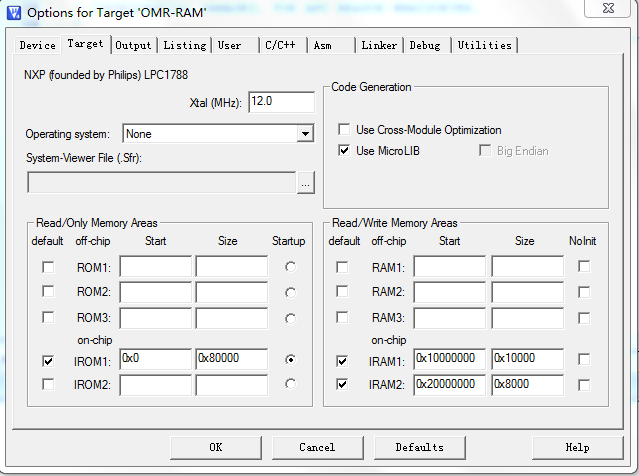
Task: Click the RAM1 Start field
Action: click(450, 266)
